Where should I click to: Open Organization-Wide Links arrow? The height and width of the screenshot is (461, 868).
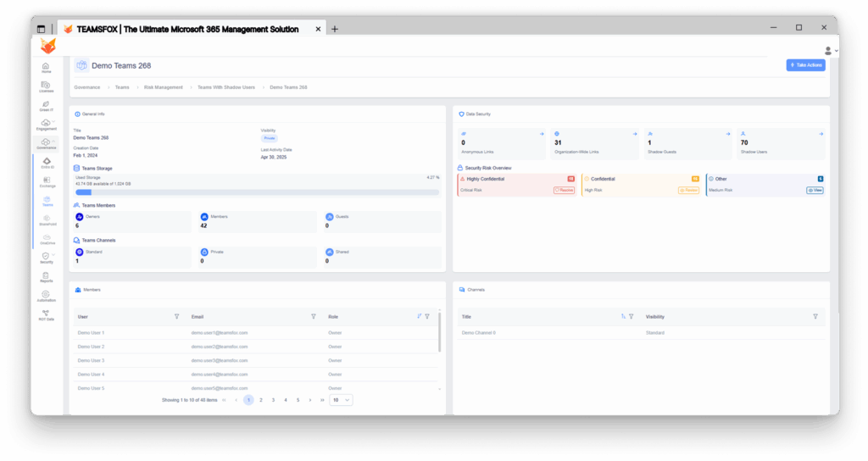634,134
